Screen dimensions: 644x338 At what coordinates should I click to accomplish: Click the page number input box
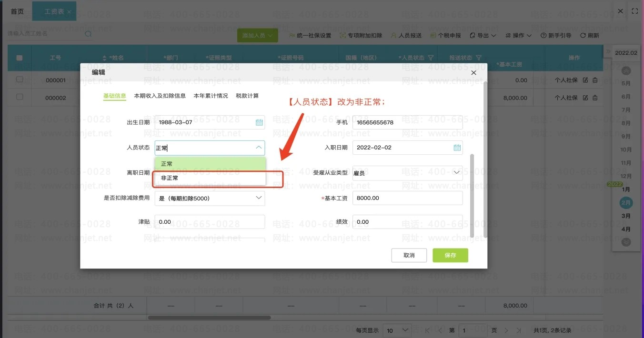[x=473, y=330]
